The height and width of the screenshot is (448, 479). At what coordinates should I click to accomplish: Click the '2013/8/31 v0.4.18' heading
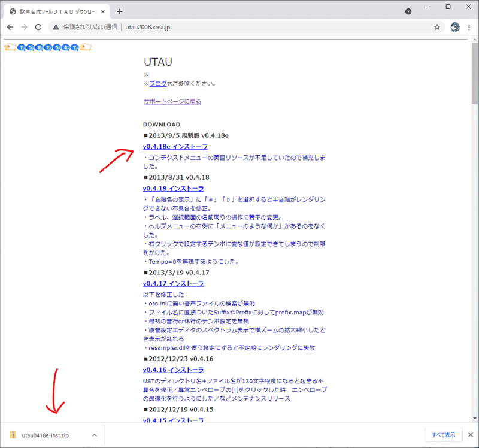tap(176, 177)
